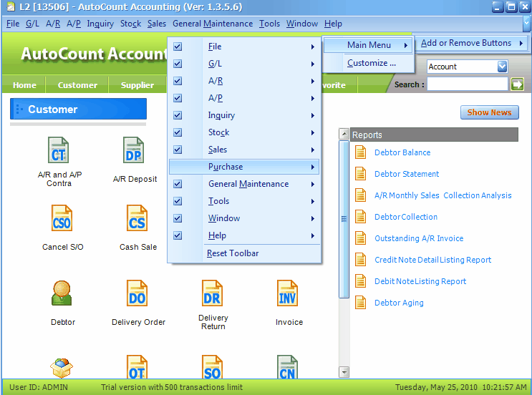Click the application icon in title bar
This screenshot has height=395, width=532.
pyautogui.click(x=11, y=6)
